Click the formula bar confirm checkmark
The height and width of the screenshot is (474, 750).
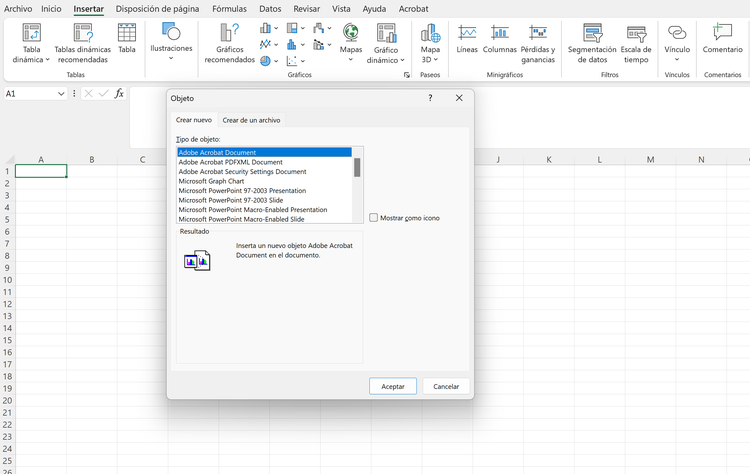[x=103, y=93]
